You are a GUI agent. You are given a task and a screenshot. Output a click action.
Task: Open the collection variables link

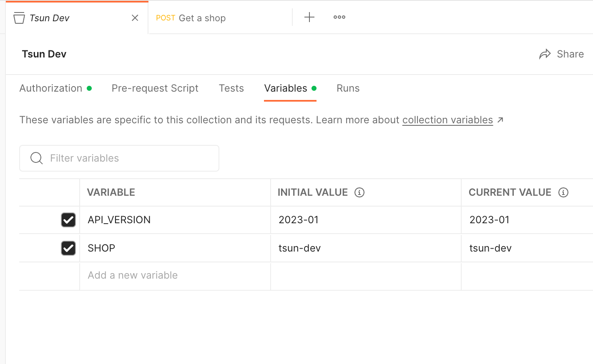pyautogui.click(x=447, y=120)
